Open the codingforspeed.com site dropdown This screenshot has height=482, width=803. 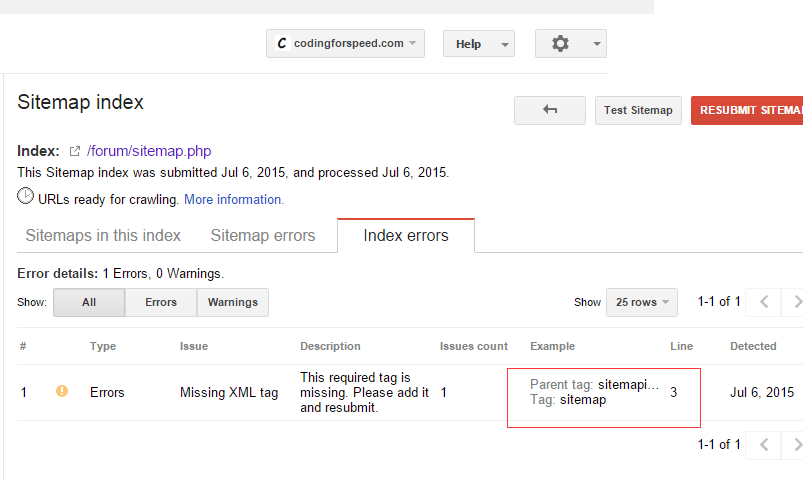tap(345, 44)
